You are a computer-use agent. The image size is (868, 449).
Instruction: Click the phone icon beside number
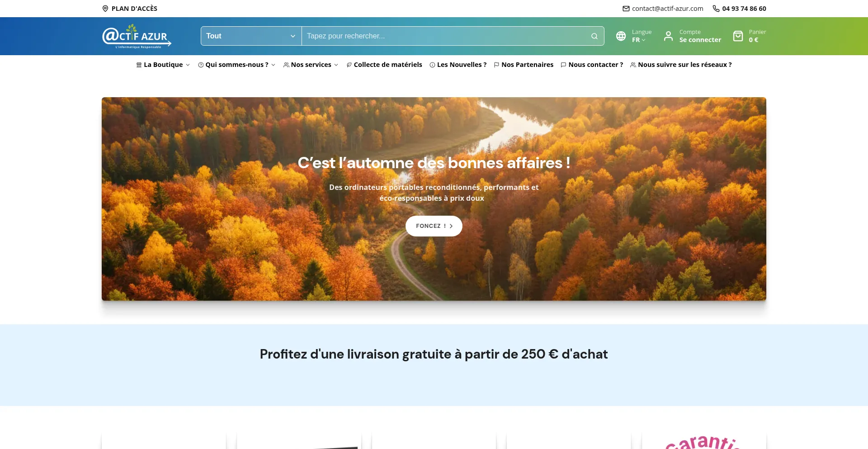pos(716,9)
